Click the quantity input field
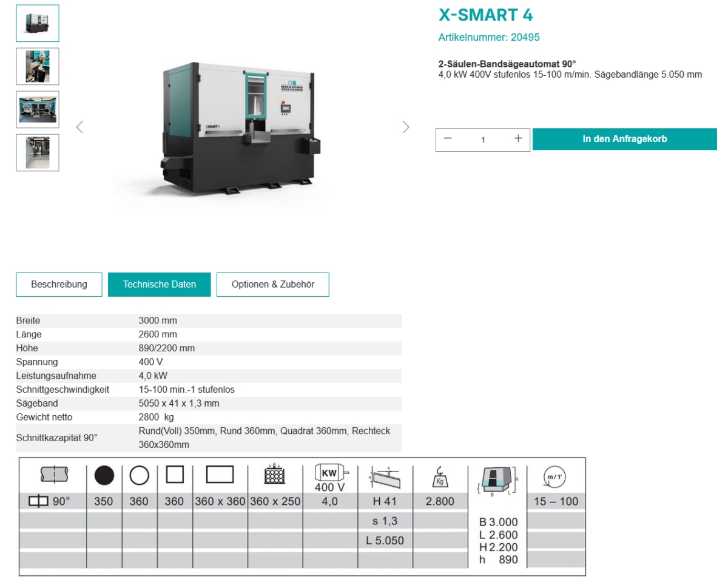728x579 pixels. (483, 140)
